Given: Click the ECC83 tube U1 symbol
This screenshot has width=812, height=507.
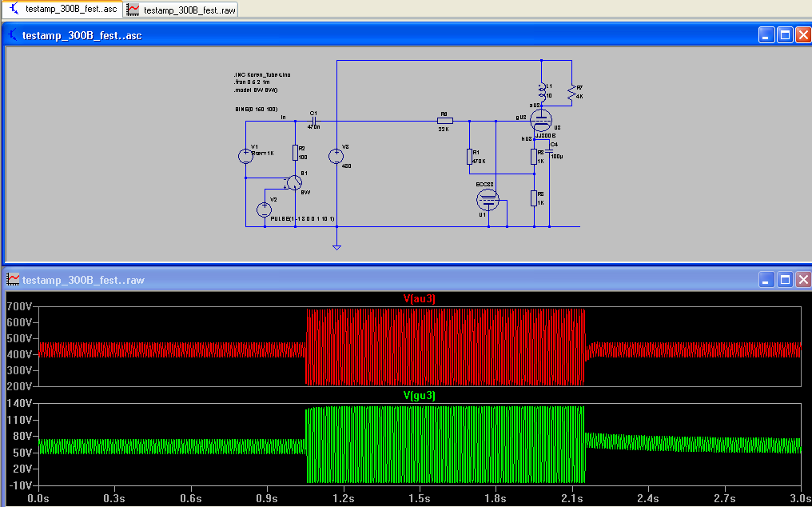Looking at the screenshot, I should coord(487,199).
